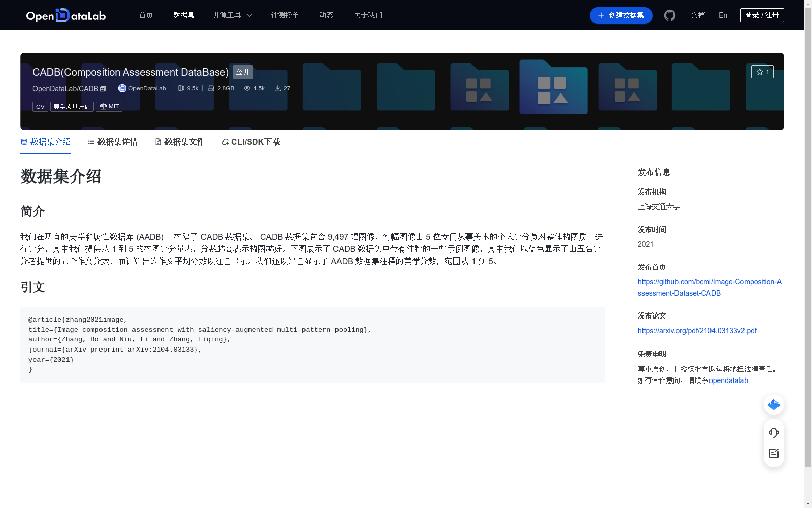Click the citation code block
Screen dimensions: 812x508
313,344
